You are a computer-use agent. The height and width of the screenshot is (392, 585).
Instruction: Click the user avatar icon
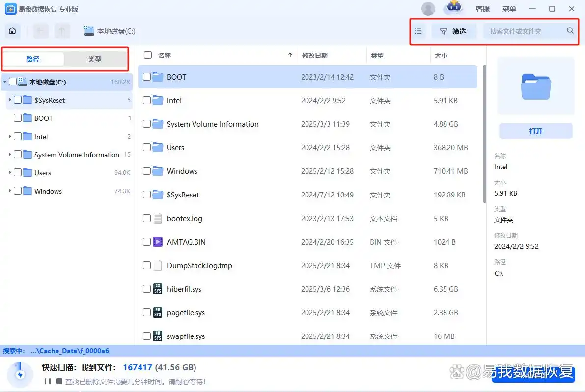coord(428,8)
